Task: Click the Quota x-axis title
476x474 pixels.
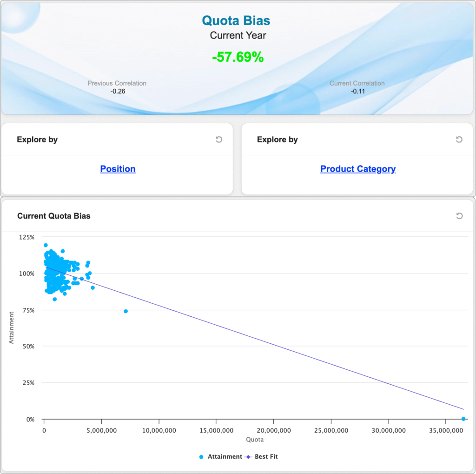Action: (x=254, y=440)
